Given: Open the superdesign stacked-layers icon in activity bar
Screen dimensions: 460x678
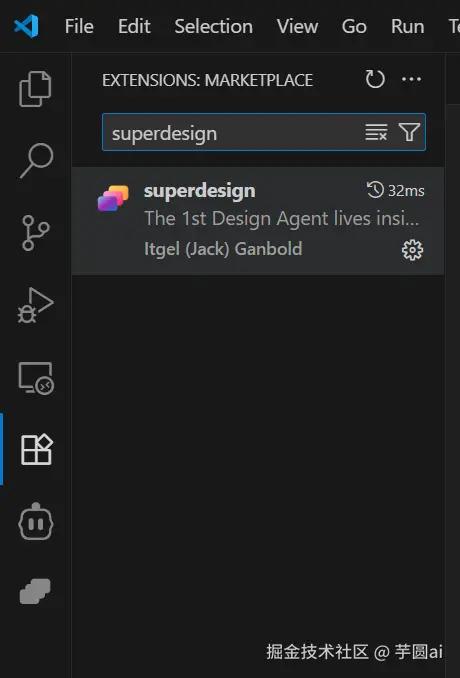Looking at the screenshot, I should coord(35,591).
